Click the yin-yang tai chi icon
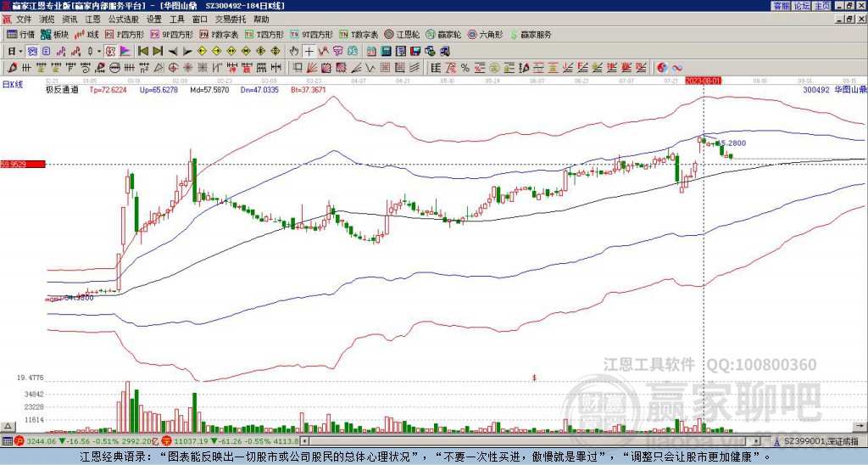The height and width of the screenshot is (465, 868). tap(662, 68)
